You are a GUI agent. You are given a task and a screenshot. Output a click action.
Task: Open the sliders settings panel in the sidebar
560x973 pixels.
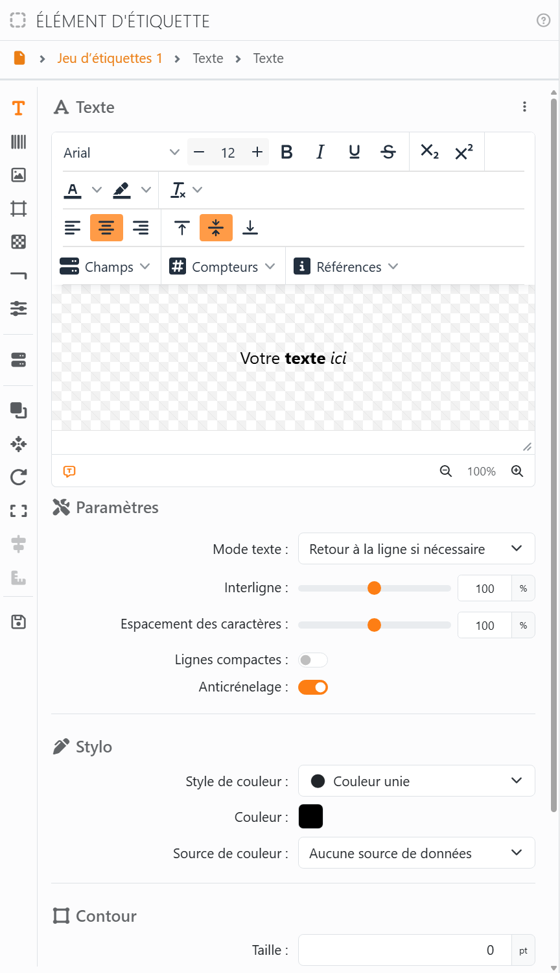click(19, 309)
